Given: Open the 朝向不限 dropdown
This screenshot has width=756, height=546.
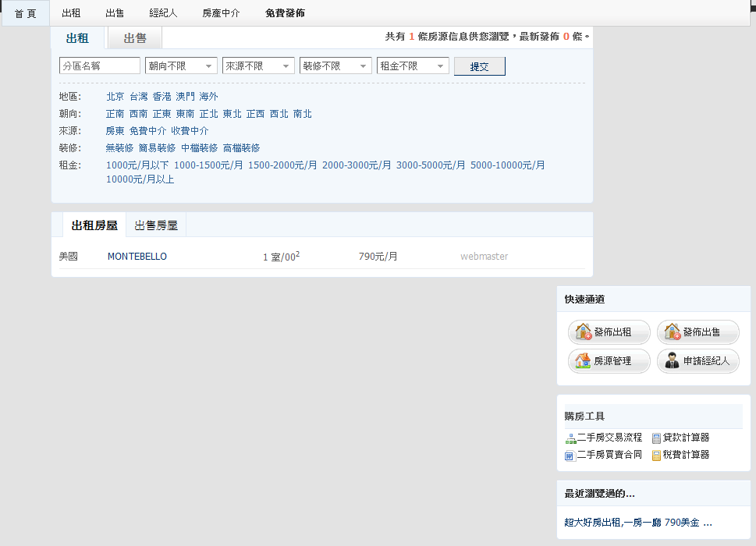Looking at the screenshot, I should coord(181,66).
